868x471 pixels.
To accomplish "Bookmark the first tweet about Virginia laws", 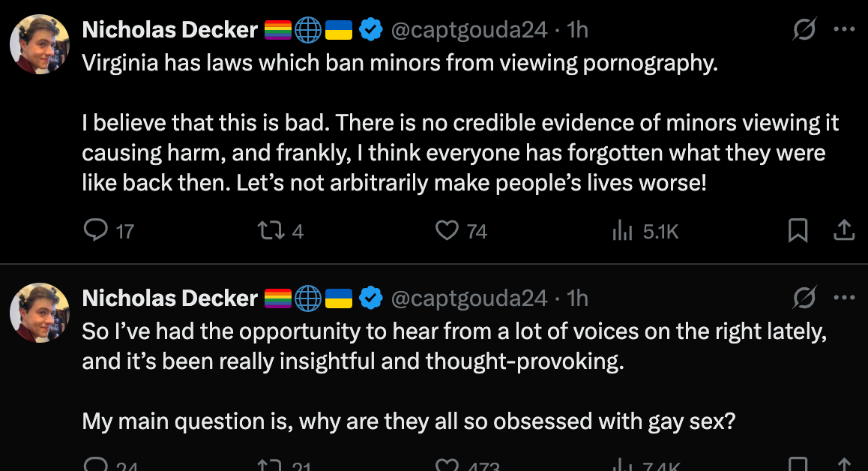I will tap(798, 230).
